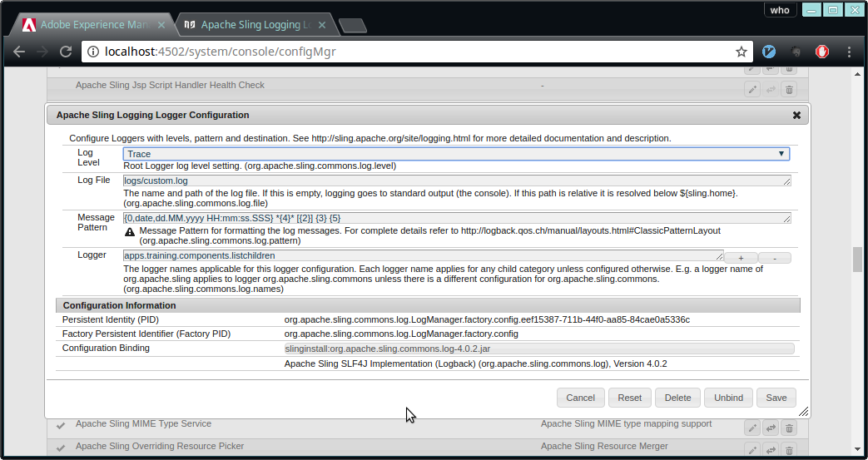
Task: Click the Reset button
Action: tap(629, 398)
